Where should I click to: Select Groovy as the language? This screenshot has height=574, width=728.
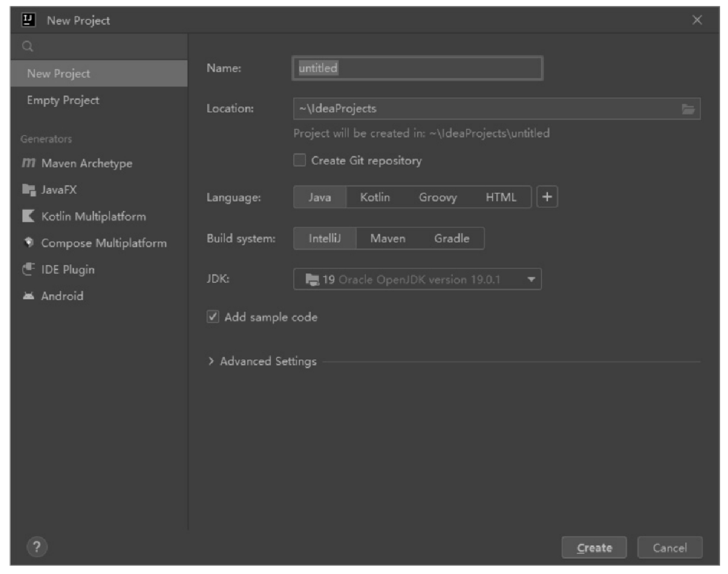tap(438, 197)
